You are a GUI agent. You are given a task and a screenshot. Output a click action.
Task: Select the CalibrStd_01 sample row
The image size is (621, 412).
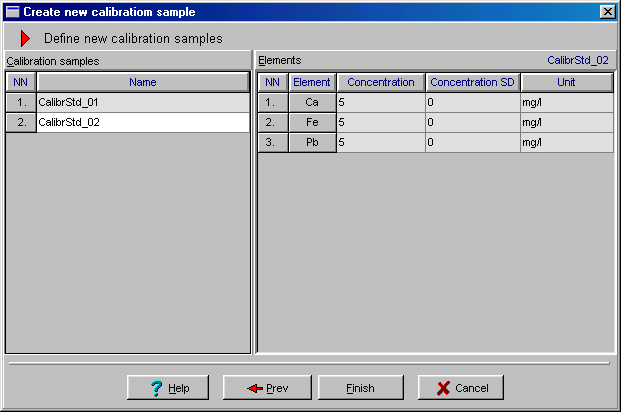click(143, 103)
